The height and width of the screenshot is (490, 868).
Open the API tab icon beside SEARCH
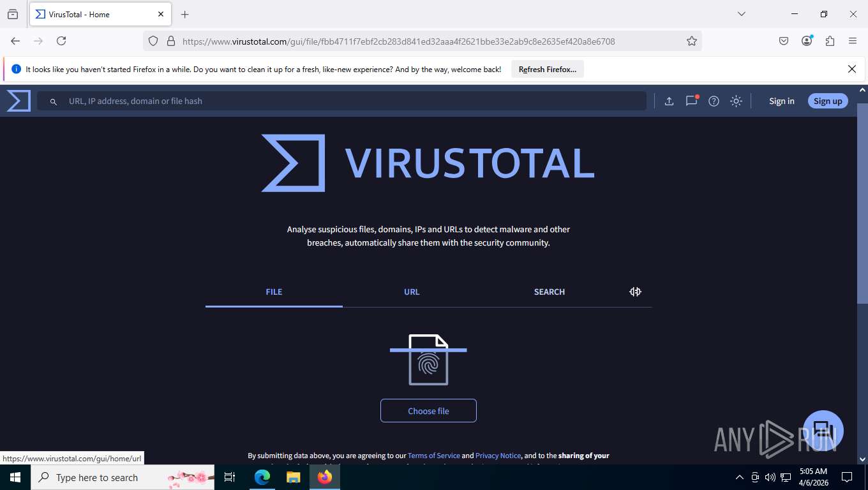tap(635, 292)
